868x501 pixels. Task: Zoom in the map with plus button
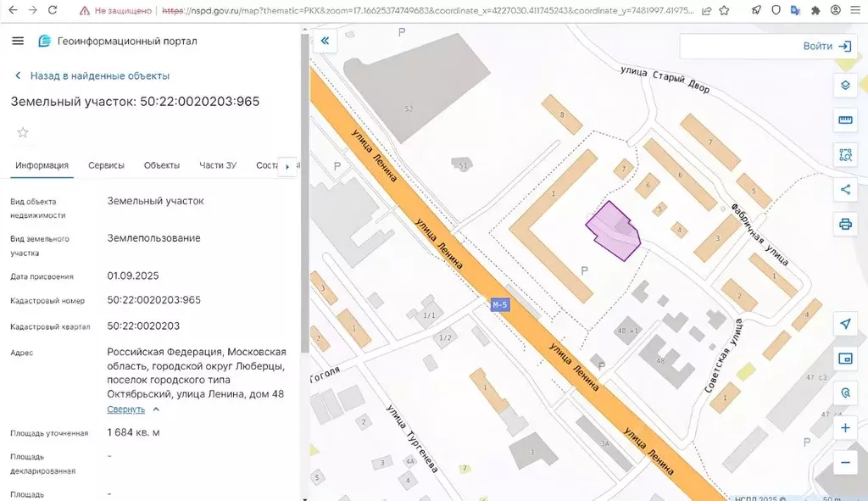click(x=844, y=428)
